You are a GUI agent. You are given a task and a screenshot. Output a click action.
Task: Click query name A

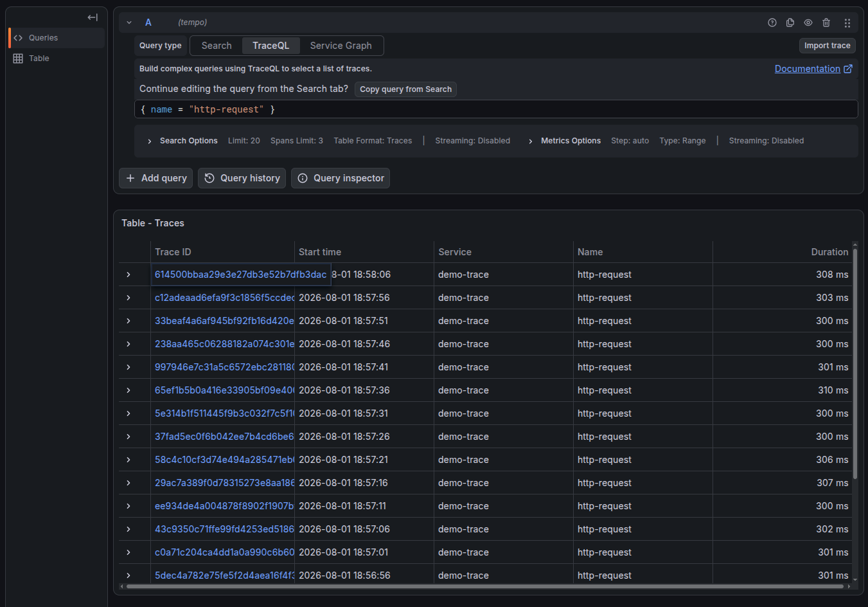148,23
